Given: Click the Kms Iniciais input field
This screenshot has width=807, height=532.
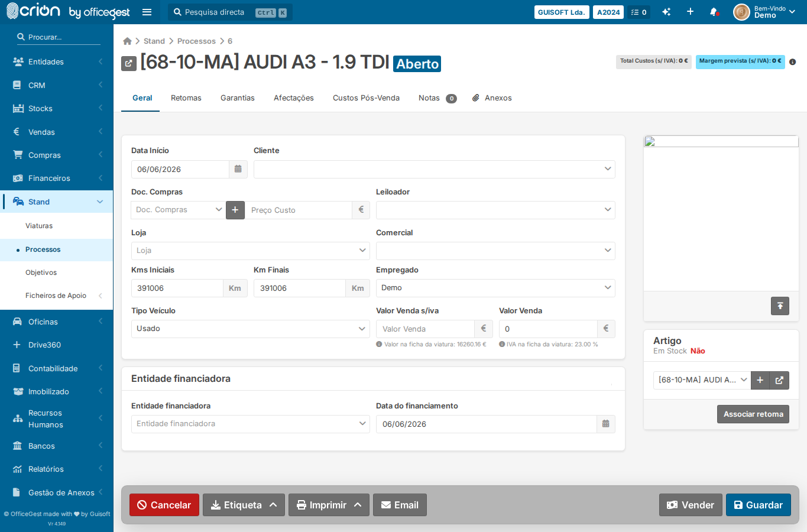Looking at the screenshot, I should tap(177, 288).
